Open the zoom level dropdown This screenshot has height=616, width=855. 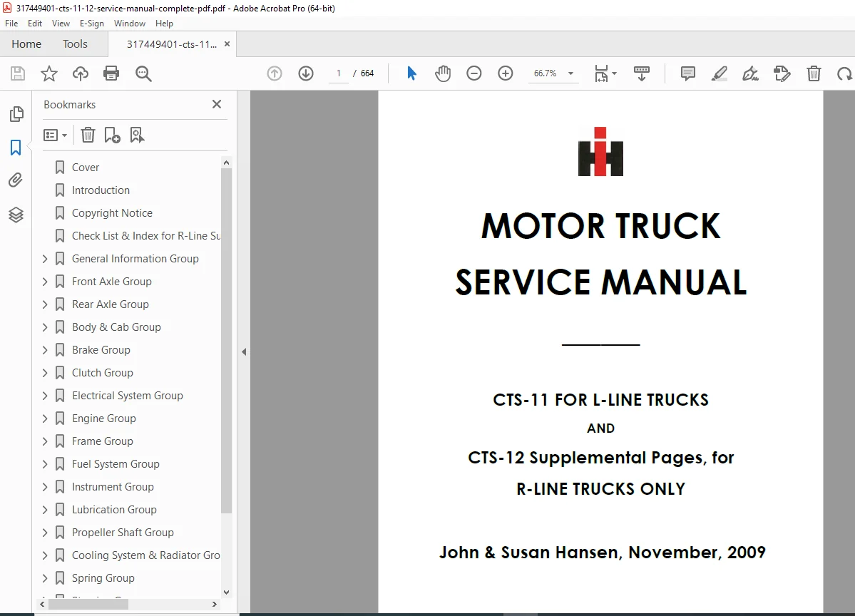point(571,73)
